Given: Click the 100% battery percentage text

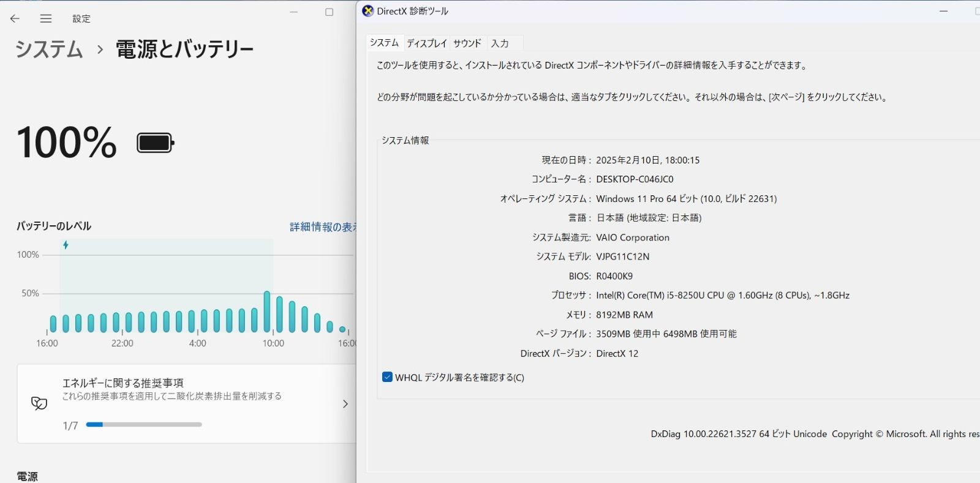Looking at the screenshot, I should pyautogui.click(x=66, y=143).
